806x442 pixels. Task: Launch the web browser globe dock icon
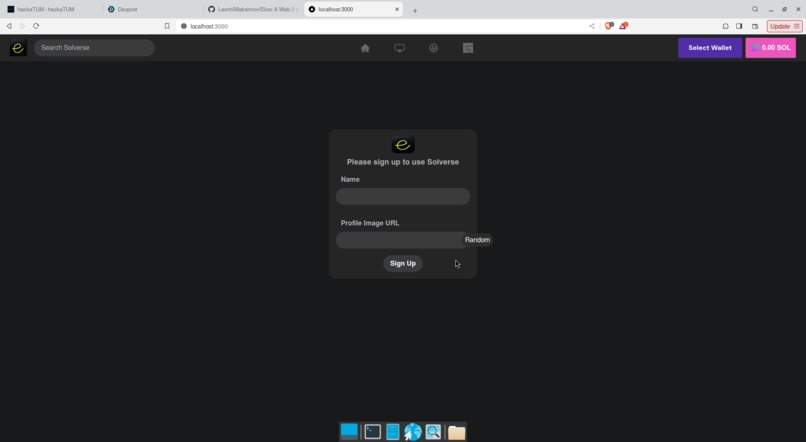click(x=413, y=432)
